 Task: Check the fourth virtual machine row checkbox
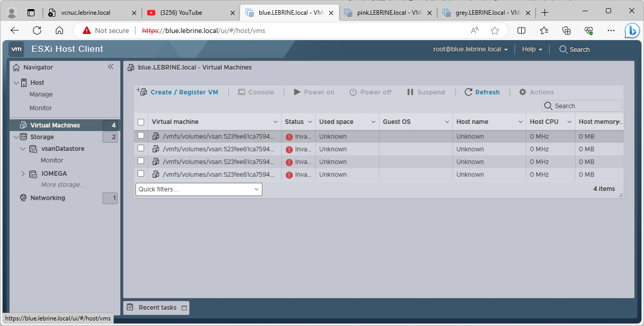pos(141,174)
